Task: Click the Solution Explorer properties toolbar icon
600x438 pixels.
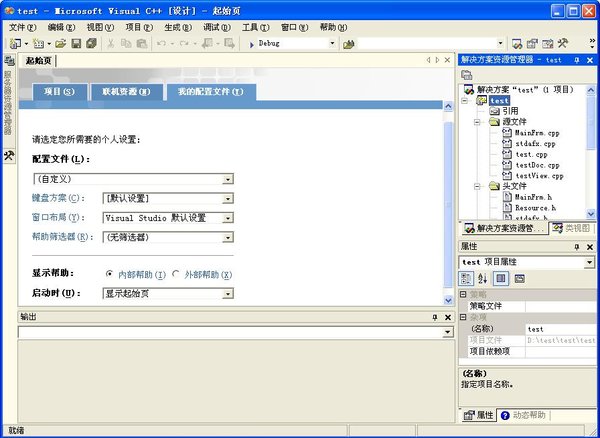Action: pos(466,75)
